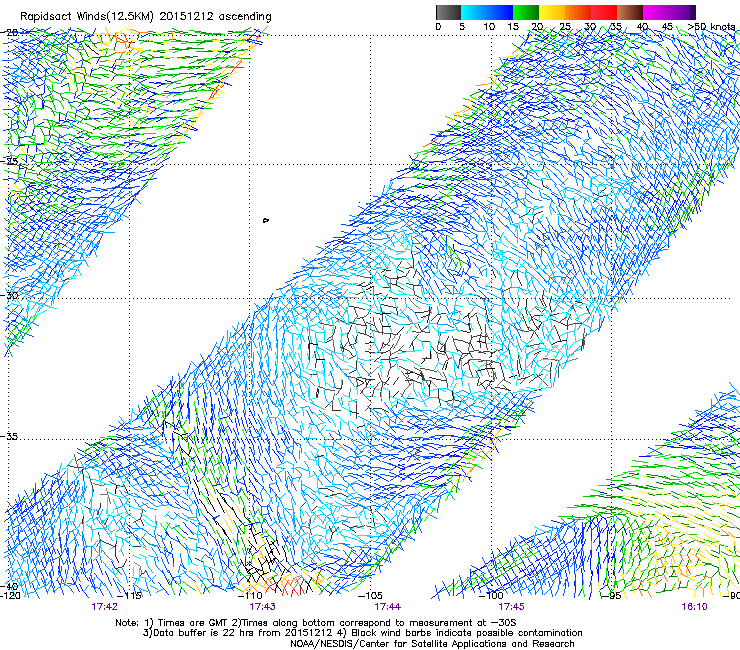Click the cyan-blue 5-15 knots legend swatch

(x=487, y=12)
